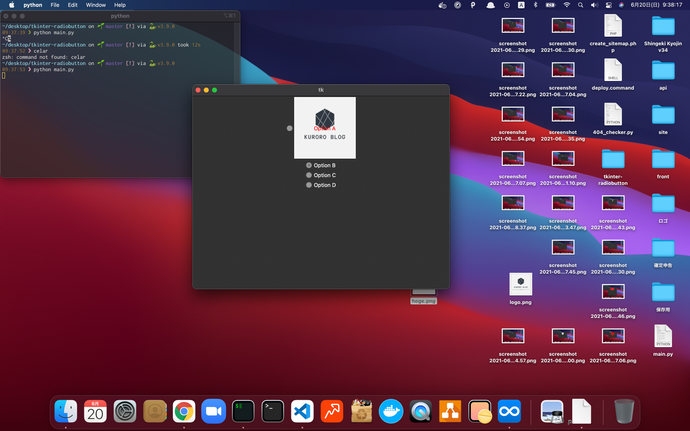Open Contacts from the Dock
The image size is (690, 431).
click(154, 411)
